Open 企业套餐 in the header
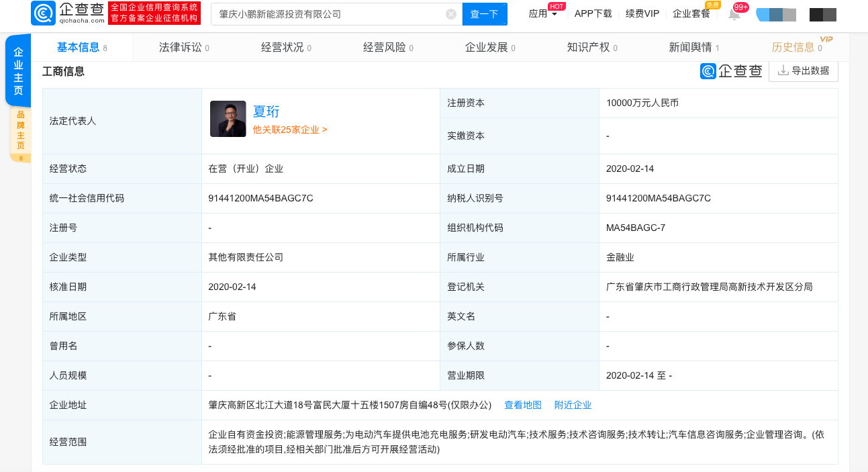This screenshot has width=868, height=472. coord(691,13)
